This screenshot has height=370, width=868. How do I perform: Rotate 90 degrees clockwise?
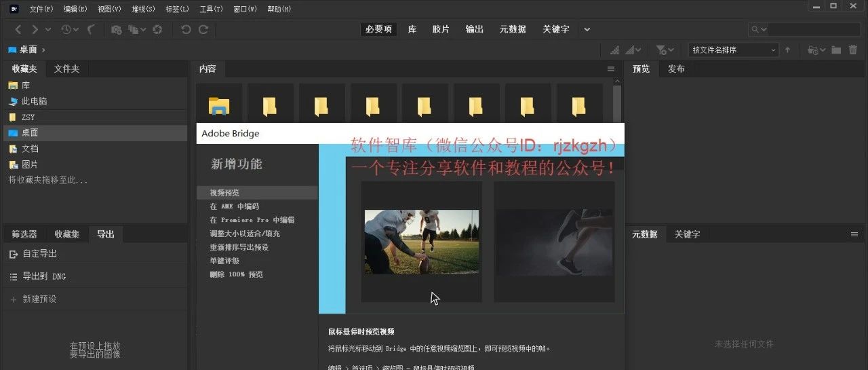click(203, 29)
